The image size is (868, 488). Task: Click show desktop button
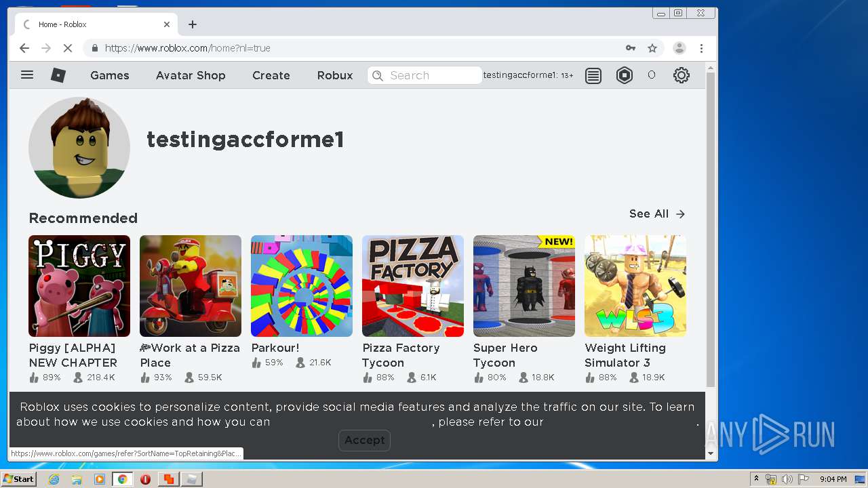(861, 479)
